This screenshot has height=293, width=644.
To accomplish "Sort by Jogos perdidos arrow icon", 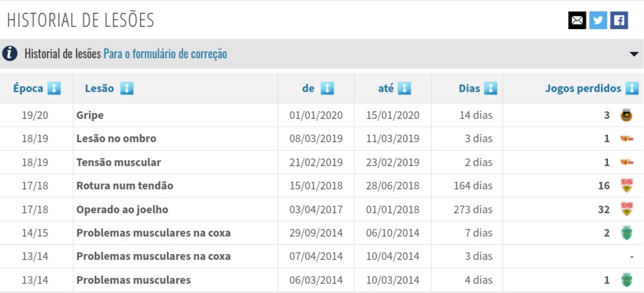I will (632, 89).
